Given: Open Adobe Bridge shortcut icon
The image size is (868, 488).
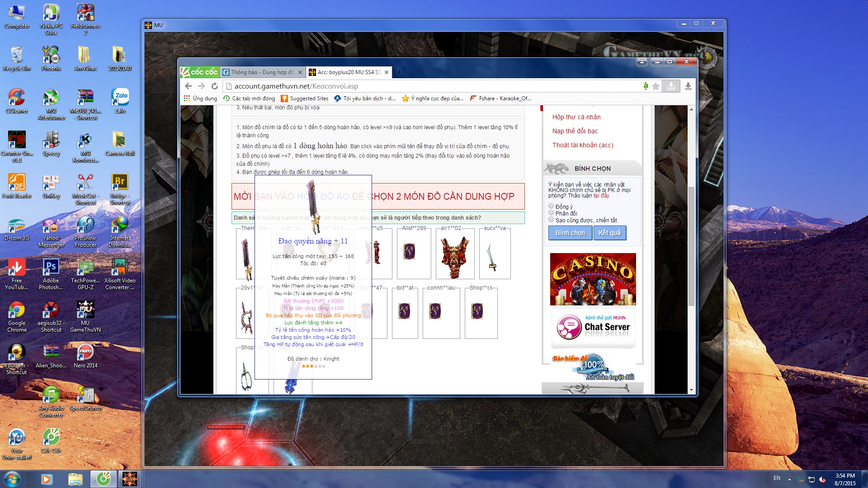Looking at the screenshot, I should click(x=120, y=189).
